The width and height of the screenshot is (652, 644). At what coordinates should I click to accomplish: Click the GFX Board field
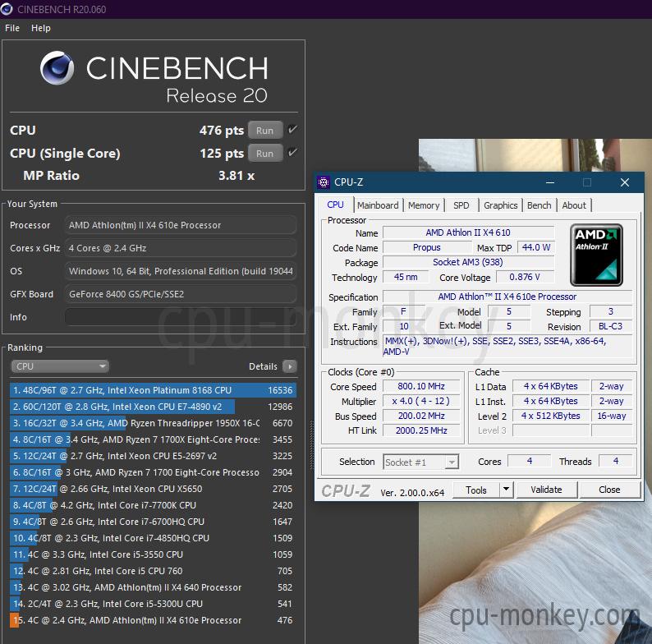[181, 294]
